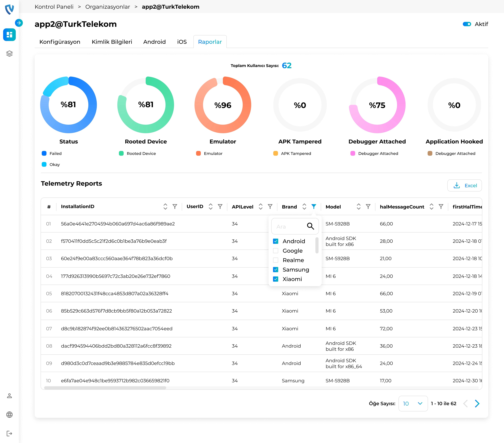504x443 pixels.
Task: Switch to the iOS tab
Action: pos(182,42)
